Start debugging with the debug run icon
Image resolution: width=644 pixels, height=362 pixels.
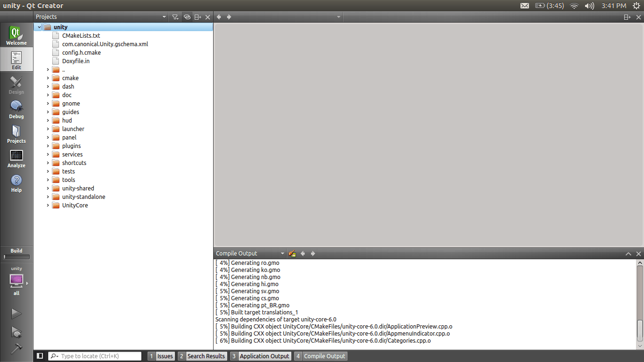click(17, 332)
